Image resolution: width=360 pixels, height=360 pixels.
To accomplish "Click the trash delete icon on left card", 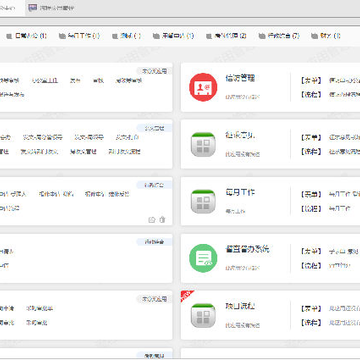I will pyautogui.click(x=162, y=220).
